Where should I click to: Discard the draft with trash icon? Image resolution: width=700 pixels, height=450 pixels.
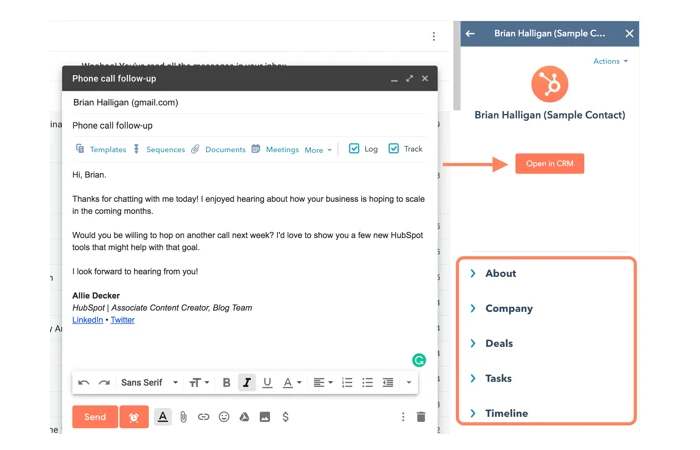pos(421,417)
